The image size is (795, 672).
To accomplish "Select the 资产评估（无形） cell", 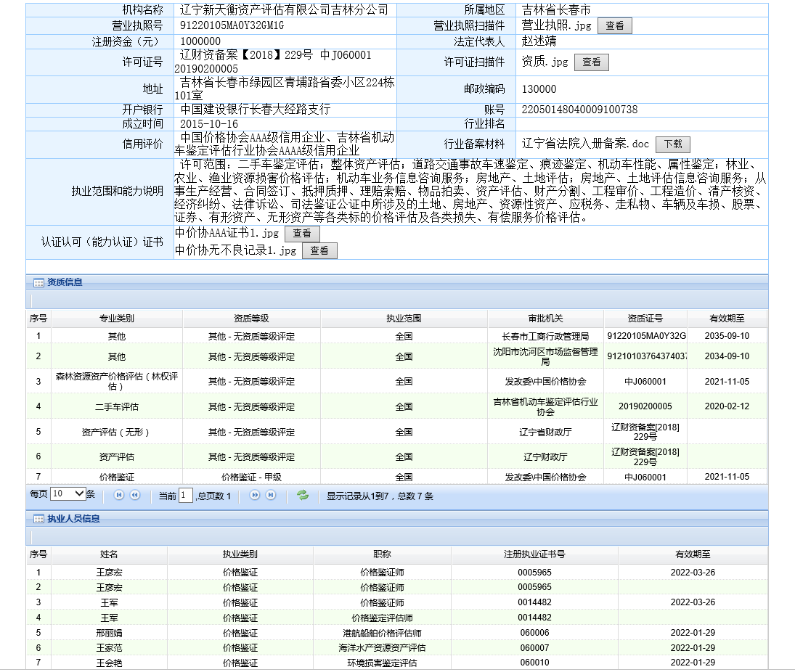I will point(117,433).
